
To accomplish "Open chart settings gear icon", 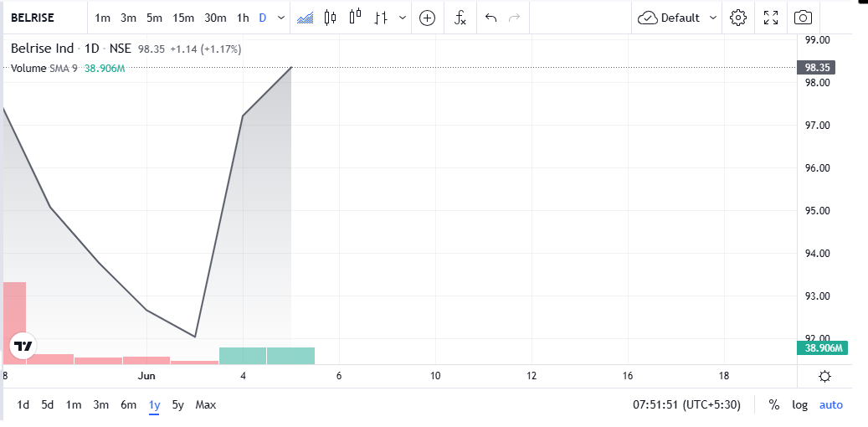I will (738, 18).
